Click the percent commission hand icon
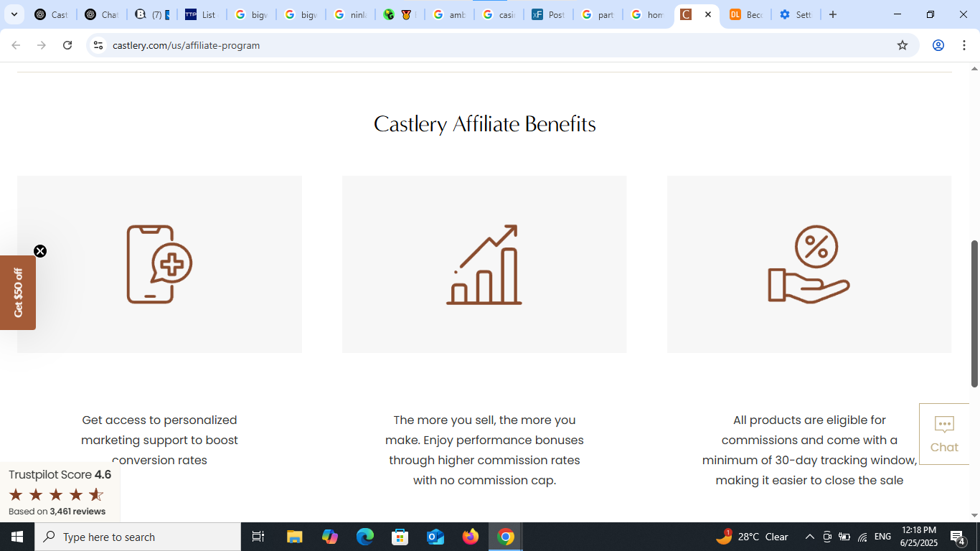Image resolution: width=980 pixels, height=551 pixels. pyautogui.click(x=809, y=264)
